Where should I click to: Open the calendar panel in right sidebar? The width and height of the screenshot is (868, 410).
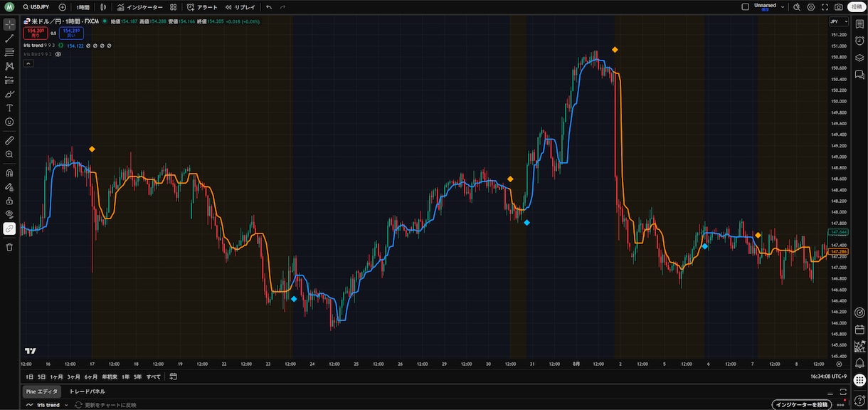859,330
